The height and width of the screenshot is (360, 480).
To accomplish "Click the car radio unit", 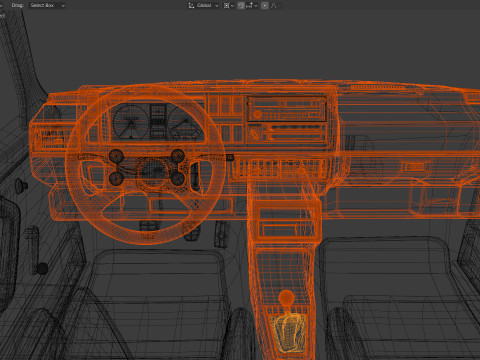I will pyautogui.click(x=287, y=109).
